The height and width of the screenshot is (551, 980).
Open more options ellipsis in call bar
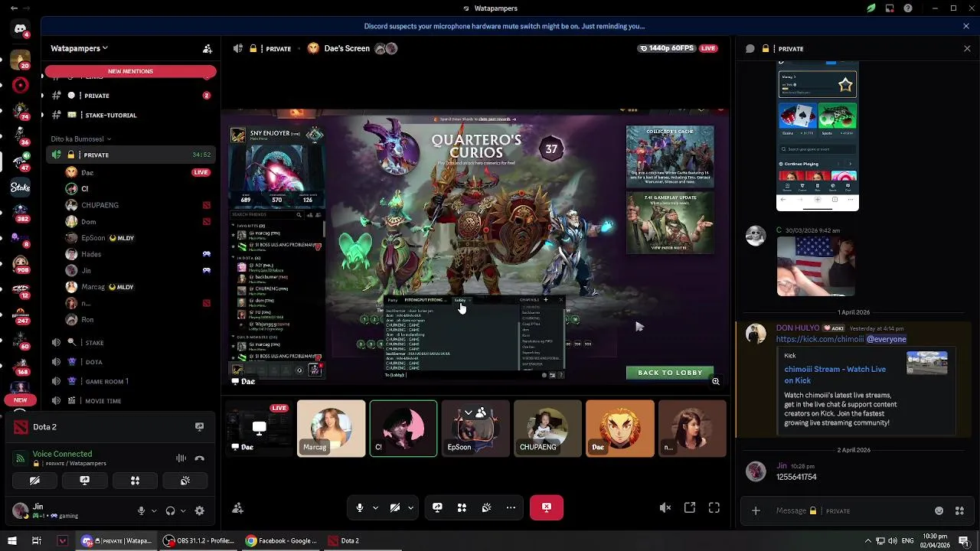coord(511,507)
